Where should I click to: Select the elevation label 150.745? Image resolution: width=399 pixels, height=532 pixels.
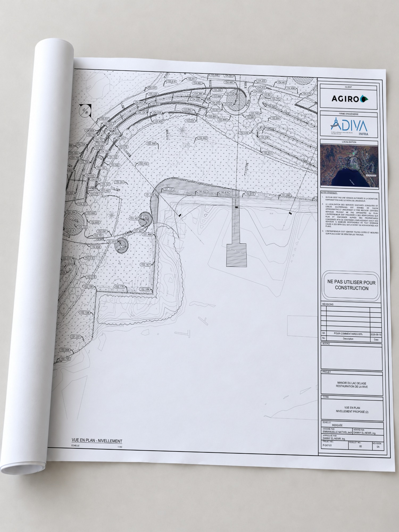(x=65, y=359)
